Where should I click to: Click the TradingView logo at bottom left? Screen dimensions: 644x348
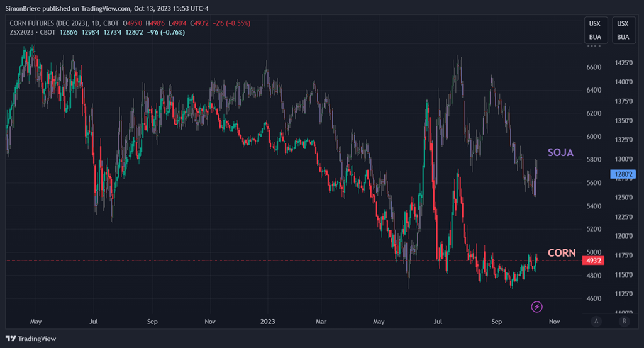[31, 339]
